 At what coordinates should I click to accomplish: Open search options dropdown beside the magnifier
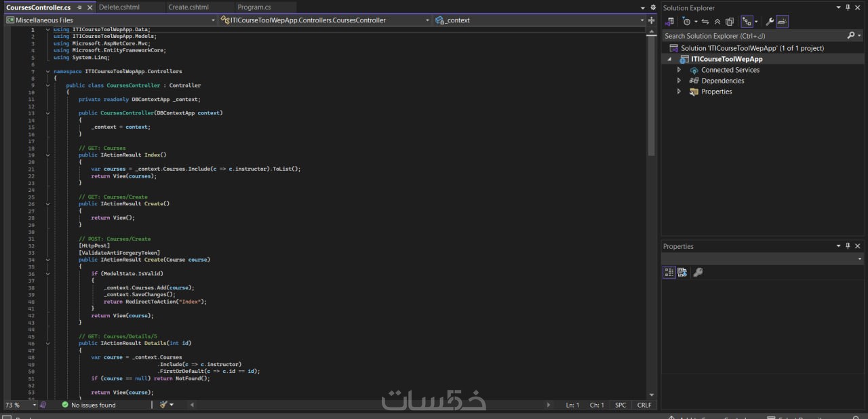[x=859, y=35]
